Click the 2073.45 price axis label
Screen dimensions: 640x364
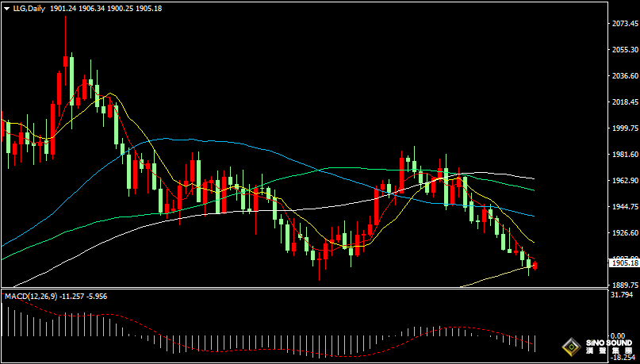pos(623,24)
